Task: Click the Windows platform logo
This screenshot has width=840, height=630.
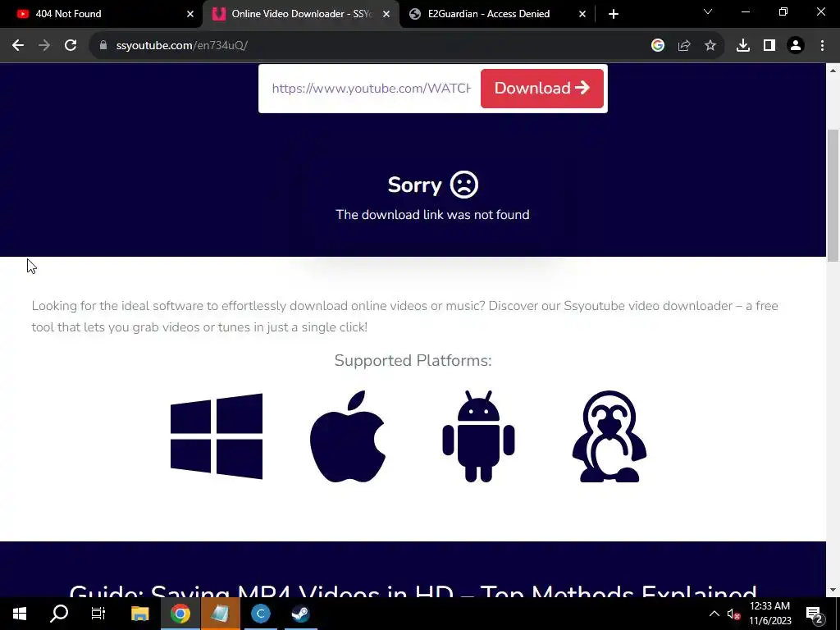Action: click(x=217, y=436)
